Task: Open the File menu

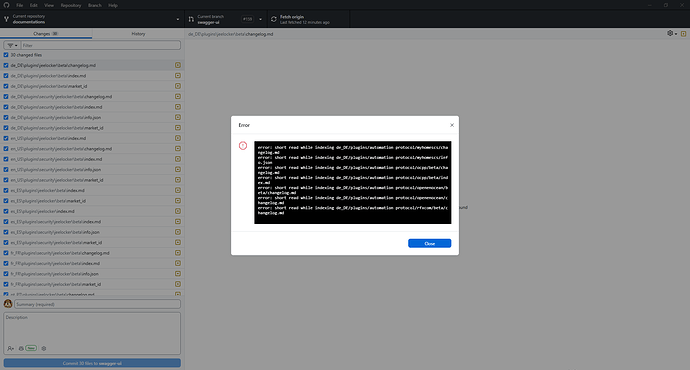Action: (19, 5)
